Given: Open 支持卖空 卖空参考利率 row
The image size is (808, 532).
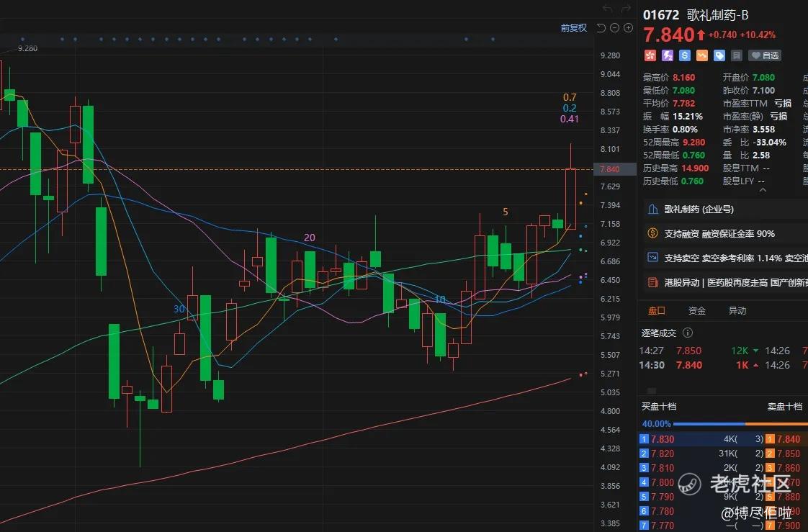Looking at the screenshot, I should [726, 258].
